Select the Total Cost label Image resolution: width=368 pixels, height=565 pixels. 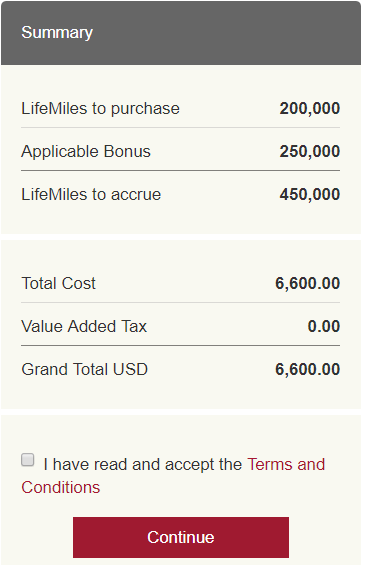pos(58,283)
